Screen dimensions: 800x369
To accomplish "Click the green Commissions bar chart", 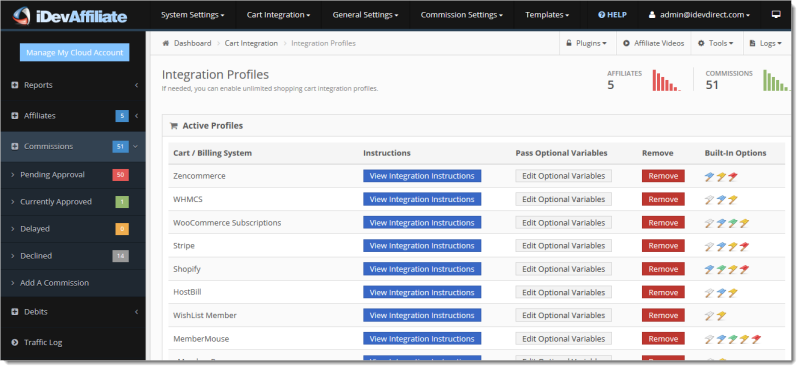I will pos(777,81).
